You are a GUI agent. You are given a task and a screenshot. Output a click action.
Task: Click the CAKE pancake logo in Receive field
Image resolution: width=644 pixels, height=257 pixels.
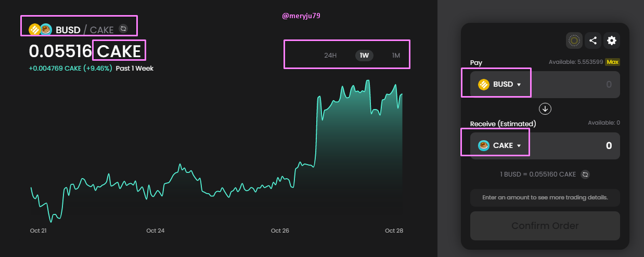point(484,145)
